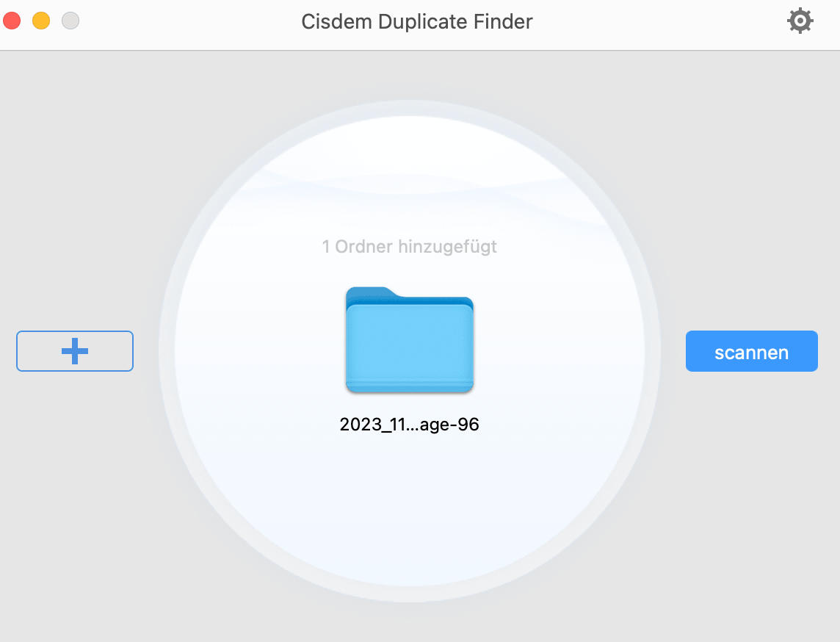Click the circle's light grey outer ring
This screenshot has height=642, width=840.
[167, 351]
